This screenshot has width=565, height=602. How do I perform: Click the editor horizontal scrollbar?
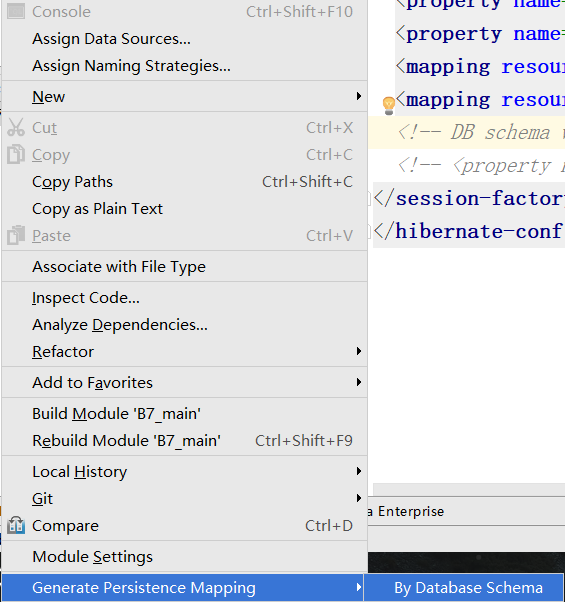coord(469,489)
